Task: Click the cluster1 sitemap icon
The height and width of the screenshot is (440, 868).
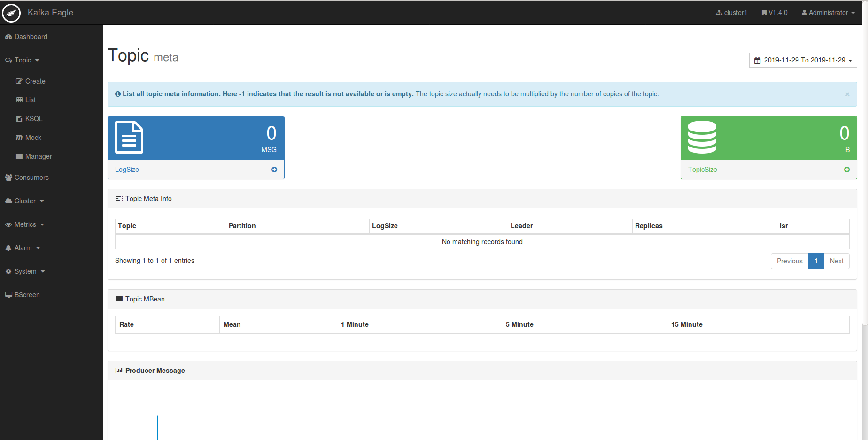Action: pyautogui.click(x=719, y=13)
